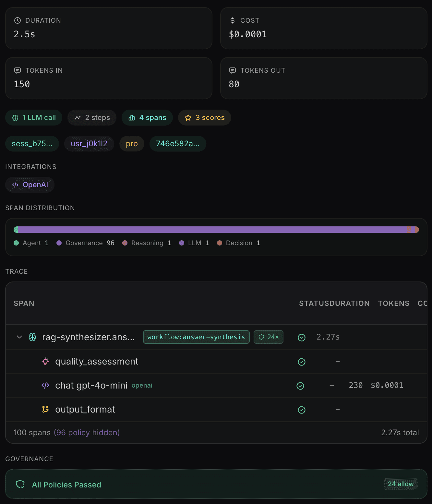Click the branch icon of output_format
Viewport: 432px width, 504px height.
(x=45, y=409)
